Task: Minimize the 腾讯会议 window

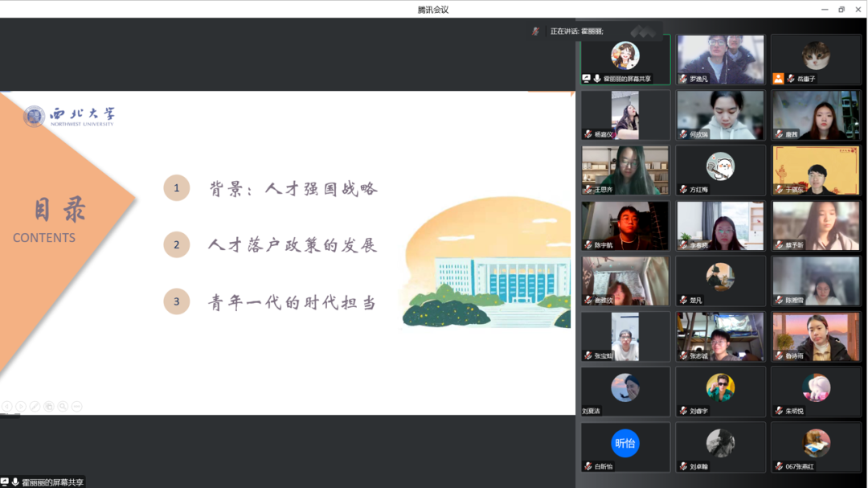Action: [x=824, y=10]
